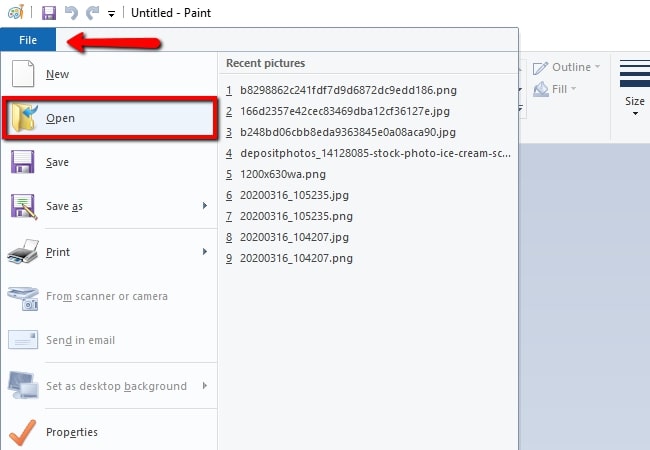Screen dimensions: 650x450
Task: Open the Size dropdown arrow
Action: coord(635,114)
